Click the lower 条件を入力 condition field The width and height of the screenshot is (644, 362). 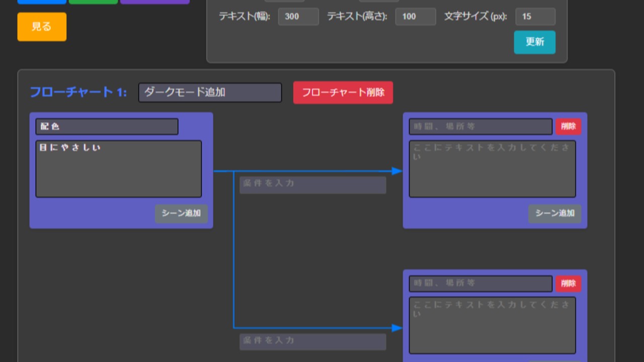point(312,342)
